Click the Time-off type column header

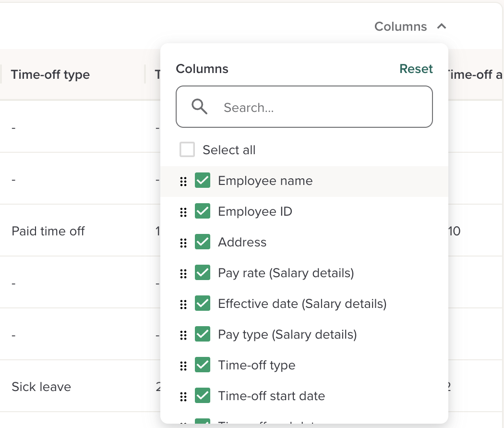[x=50, y=74]
